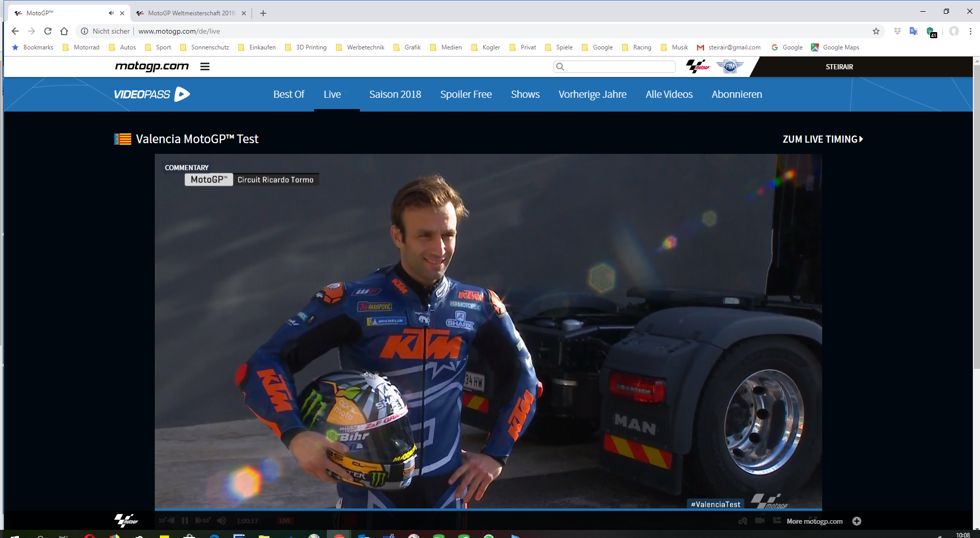Open Google Translate extension icon
Image resolution: width=980 pixels, height=538 pixels.
coord(913,31)
